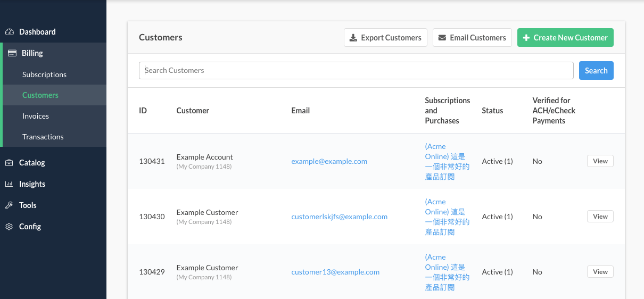The height and width of the screenshot is (299, 644).
Task: Click the Catalog briefcase icon
Action: tap(9, 163)
